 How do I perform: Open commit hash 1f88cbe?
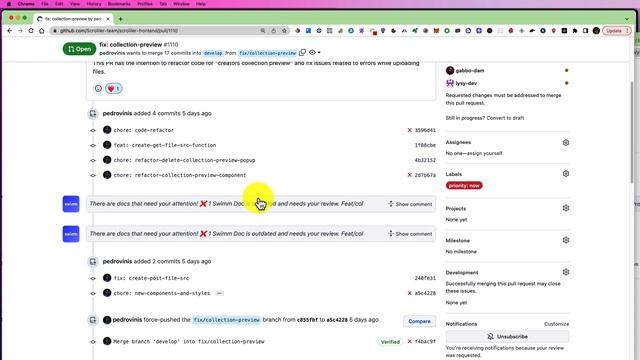(x=425, y=145)
